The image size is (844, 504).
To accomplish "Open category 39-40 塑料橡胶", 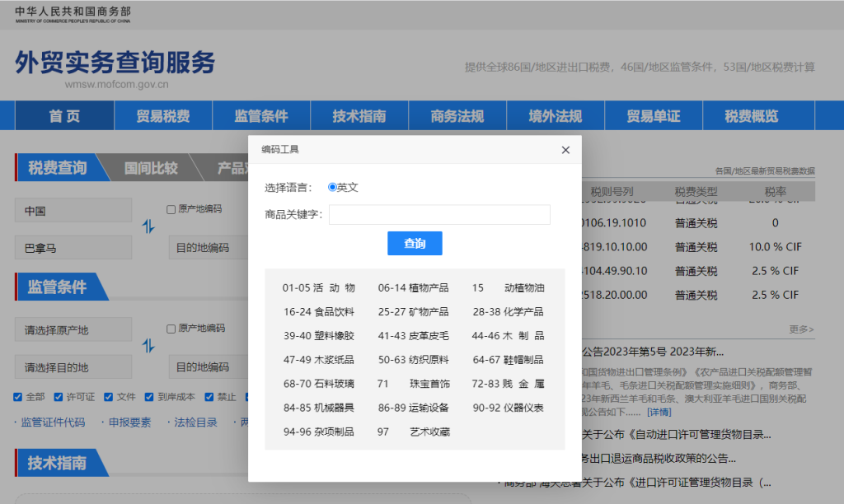I will (x=319, y=336).
